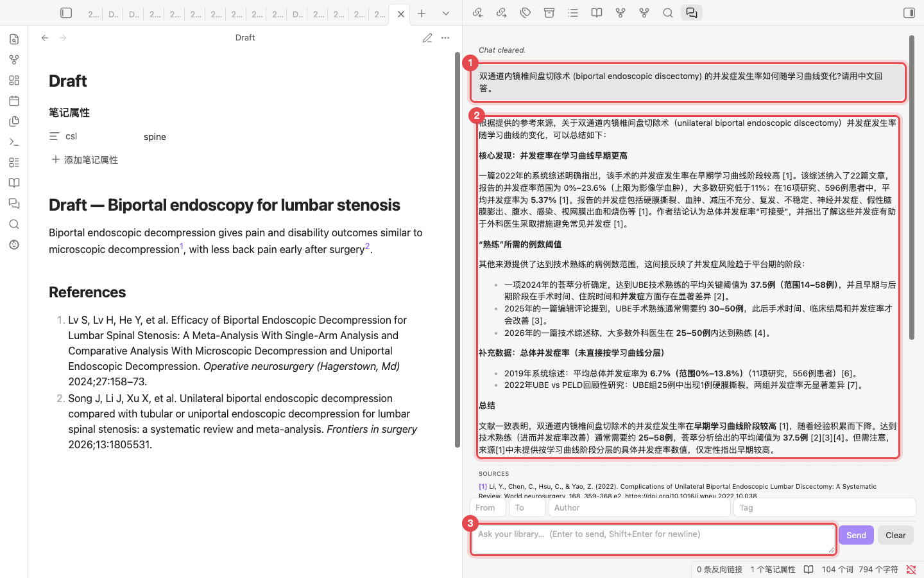Add a note property
The height and width of the screenshot is (578, 924).
(x=85, y=160)
